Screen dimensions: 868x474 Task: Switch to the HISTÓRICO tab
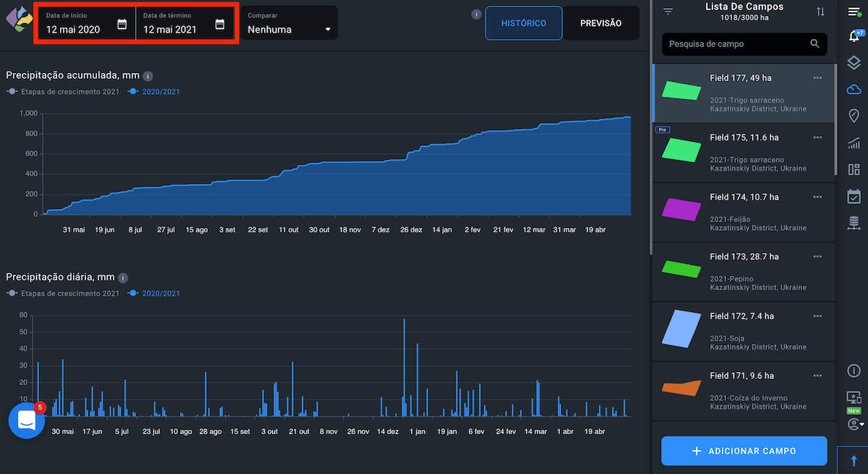(524, 23)
